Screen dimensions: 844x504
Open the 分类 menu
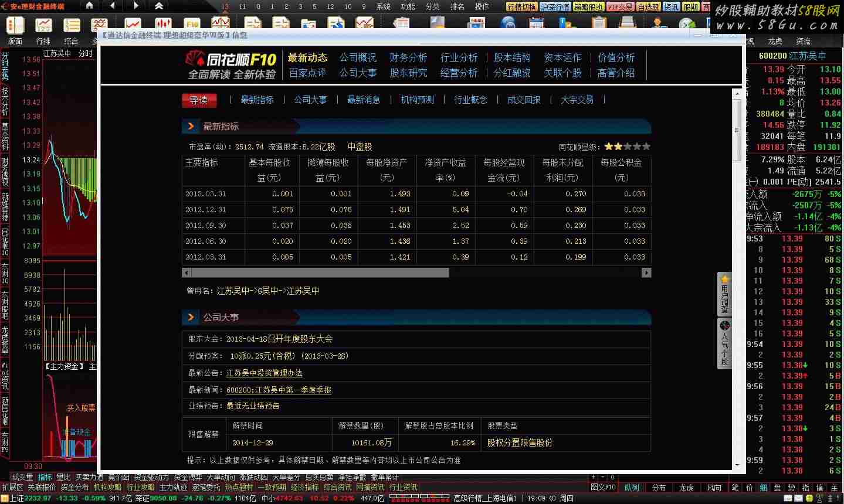click(x=433, y=6)
